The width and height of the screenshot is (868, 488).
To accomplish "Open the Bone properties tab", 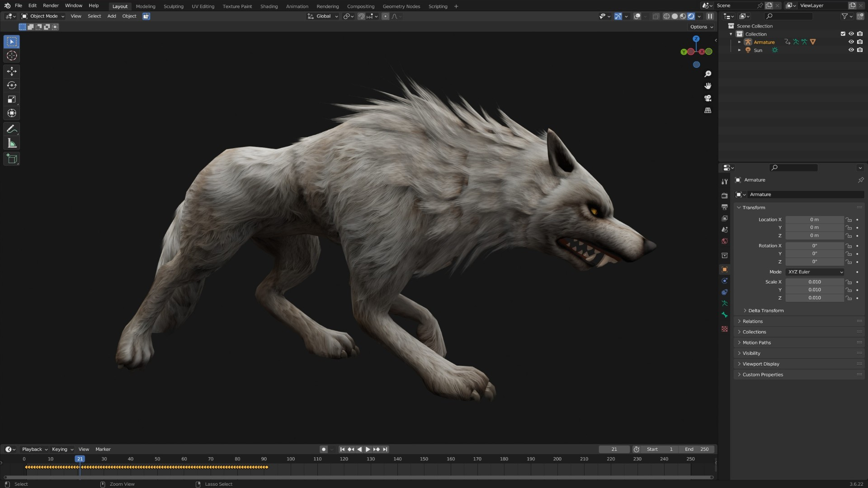I will coord(725,315).
